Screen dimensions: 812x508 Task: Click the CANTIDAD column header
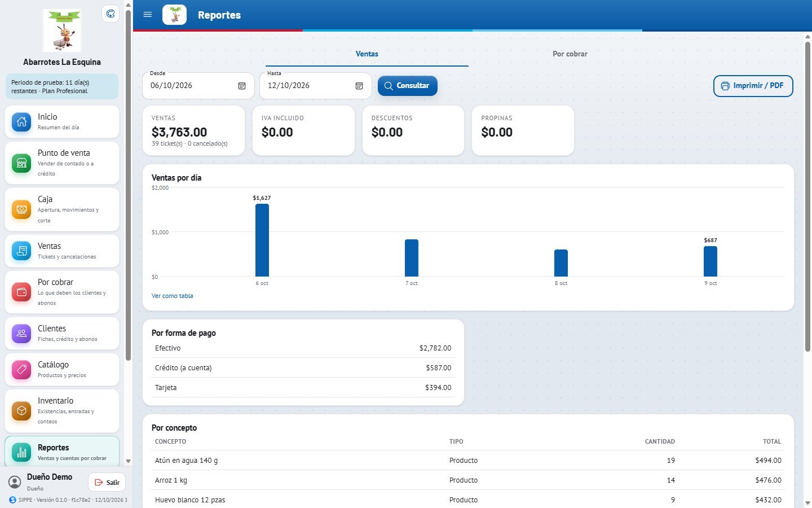coord(660,441)
